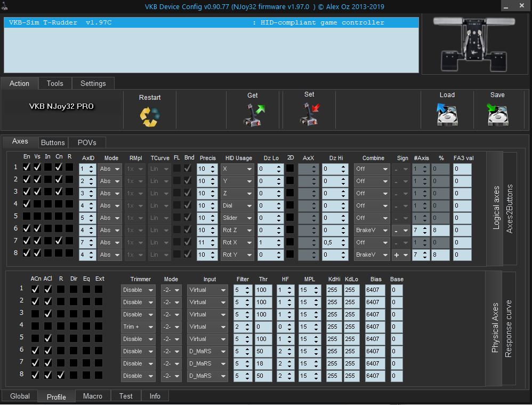
Task: Open HID Usage dropdown showing Rot Z
Action: click(x=237, y=230)
